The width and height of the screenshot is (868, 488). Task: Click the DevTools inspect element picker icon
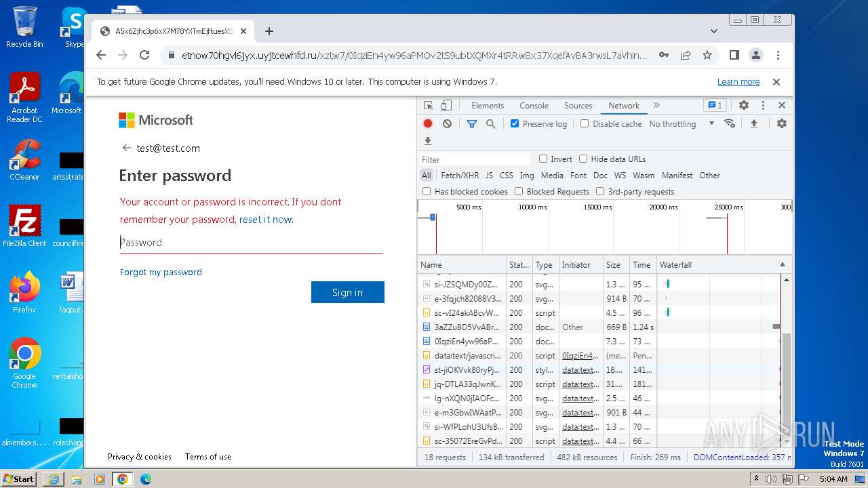[428, 106]
